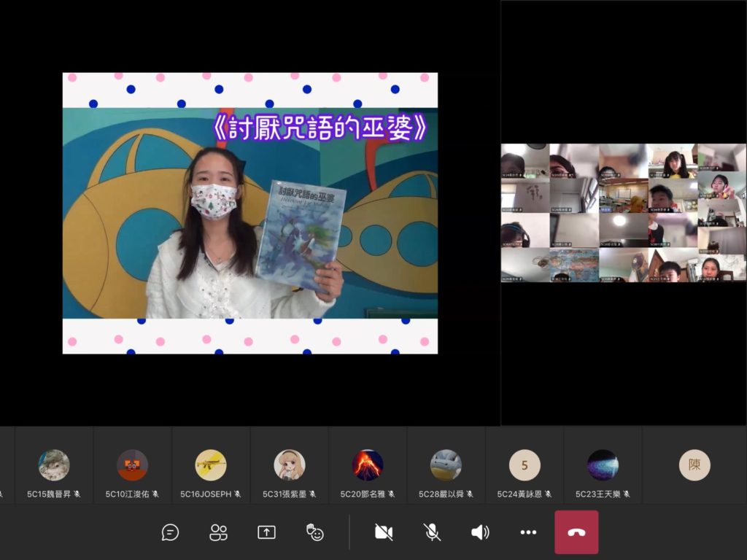Tap the muted mic icon beside 5C24黃詠恩
Image resolution: width=747 pixels, height=560 pixels.
pos(549,494)
